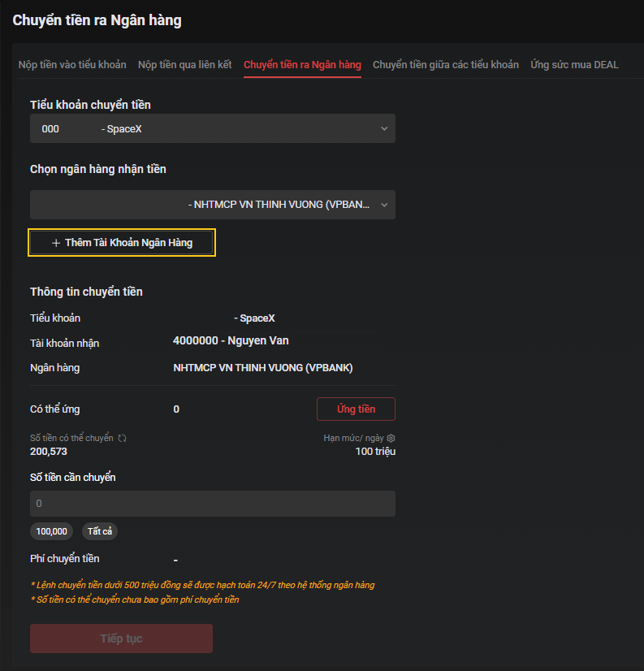
Task: Select the Tất cả amount chip
Action: pos(101,531)
